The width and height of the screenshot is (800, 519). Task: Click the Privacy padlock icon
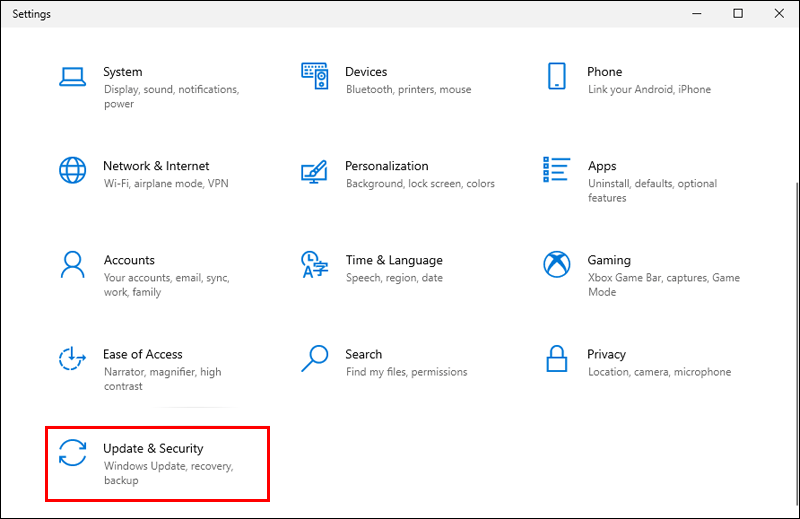[x=556, y=358]
